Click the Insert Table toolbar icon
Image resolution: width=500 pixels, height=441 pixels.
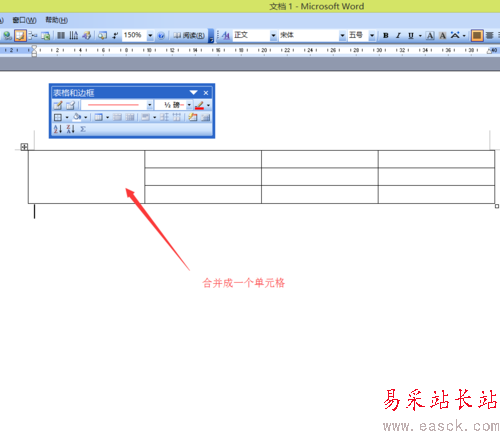coord(33,35)
